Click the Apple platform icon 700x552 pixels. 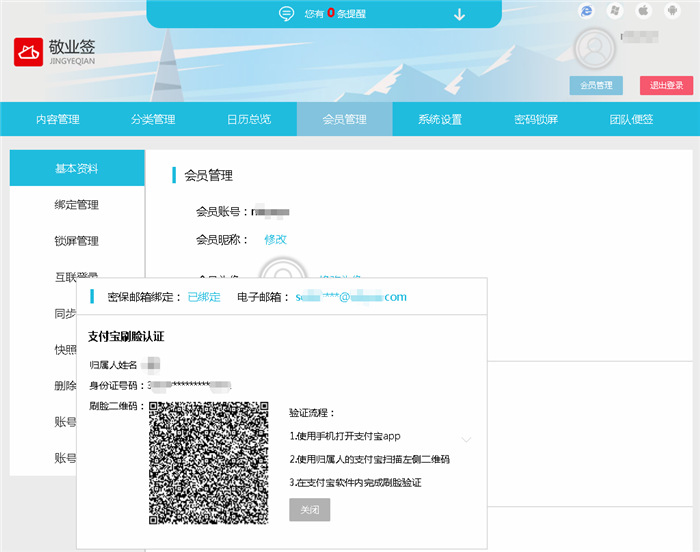(x=643, y=10)
